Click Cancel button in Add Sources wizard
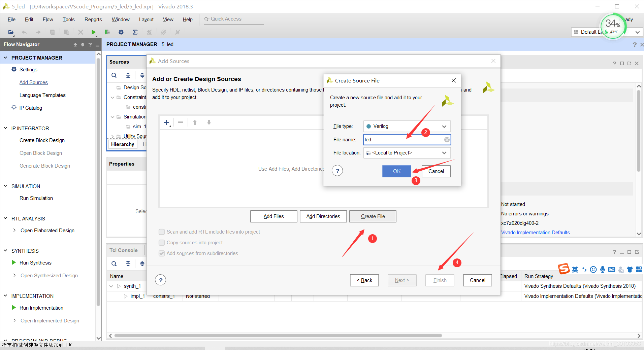Viewport: 644px width, 350px height. pos(478,280)
